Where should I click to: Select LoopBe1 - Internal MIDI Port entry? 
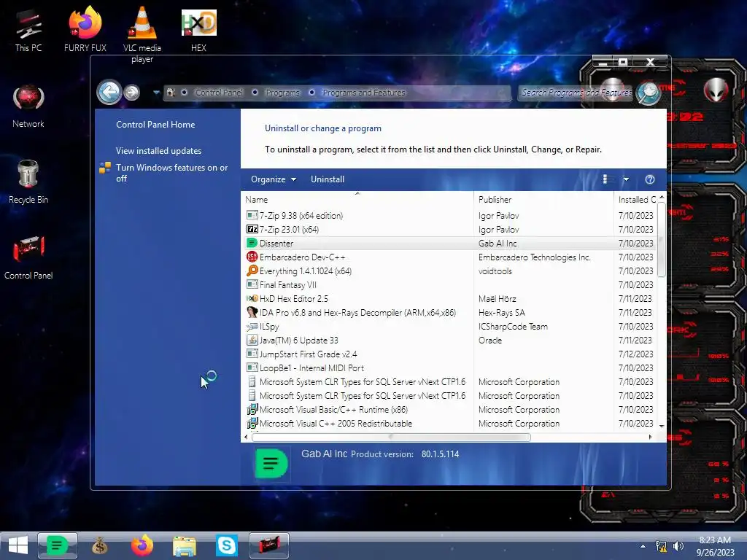(x=449, y=368)
